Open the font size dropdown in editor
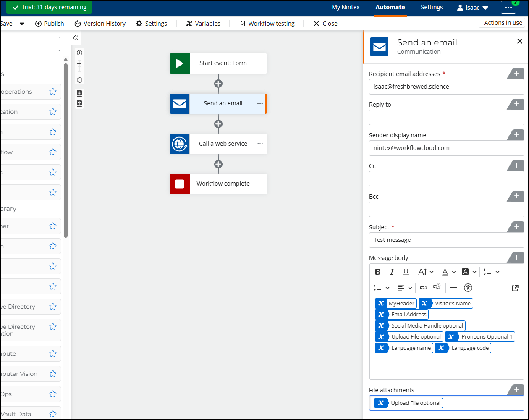 [426, 272]
